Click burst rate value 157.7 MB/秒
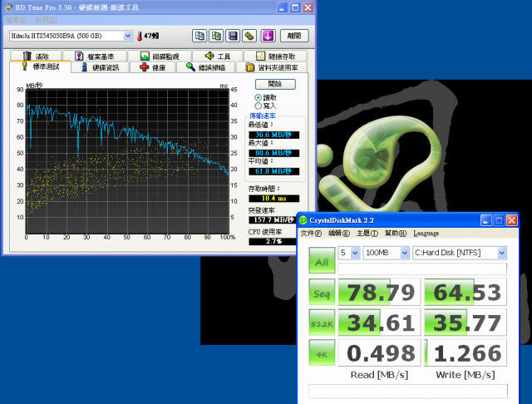The image size is (532, 404). point(273,219)
